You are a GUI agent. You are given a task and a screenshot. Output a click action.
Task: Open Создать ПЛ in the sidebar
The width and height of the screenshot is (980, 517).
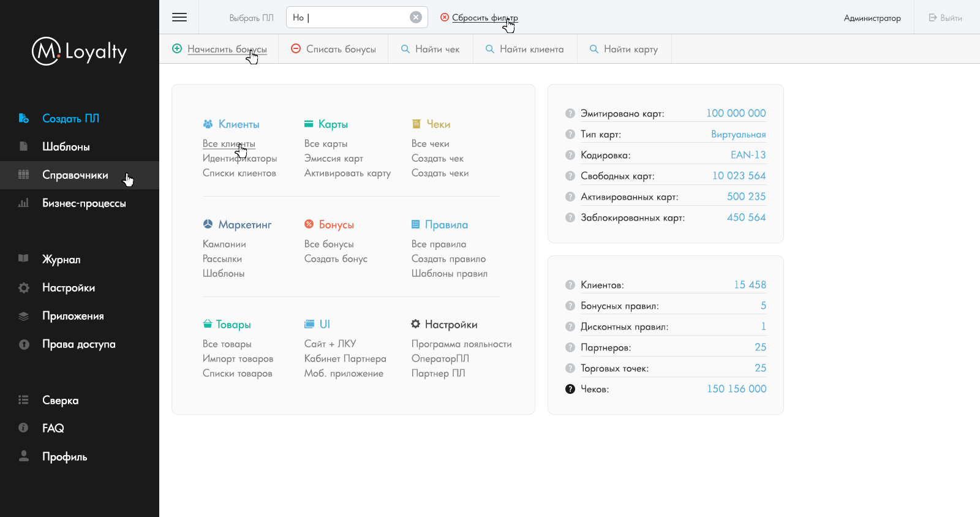pos(70,118)
